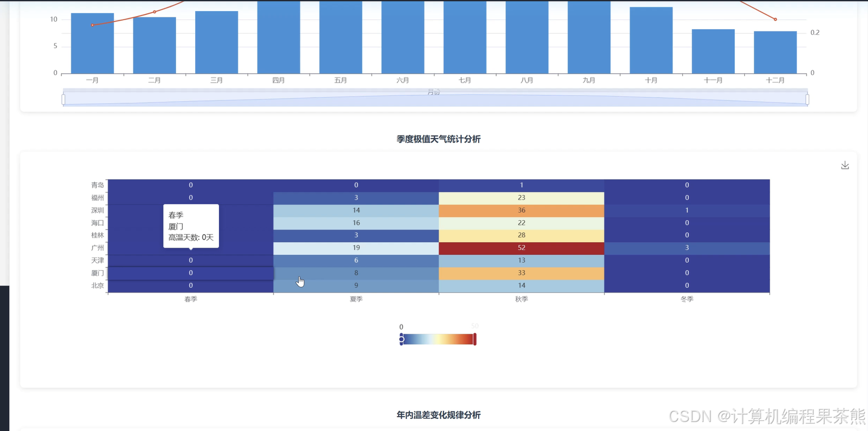Viewport: 868px width, 431px height.
Task: Click the Haikou autumn cell showing 22
Action: (522, 223)
